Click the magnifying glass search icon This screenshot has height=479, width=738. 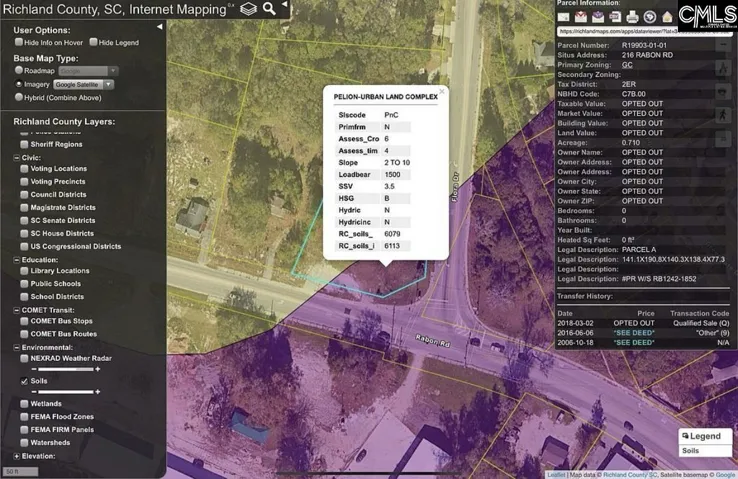pos(269,8)
